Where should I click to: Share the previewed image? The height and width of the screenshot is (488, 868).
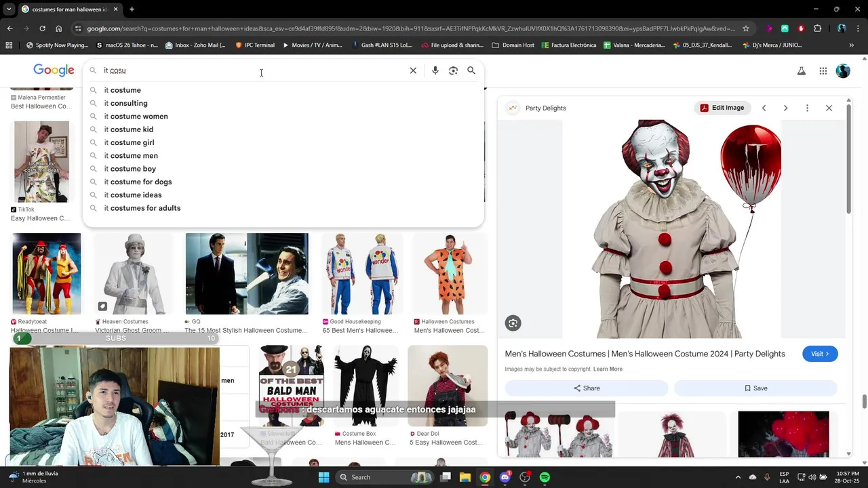(x=587, y=388)
